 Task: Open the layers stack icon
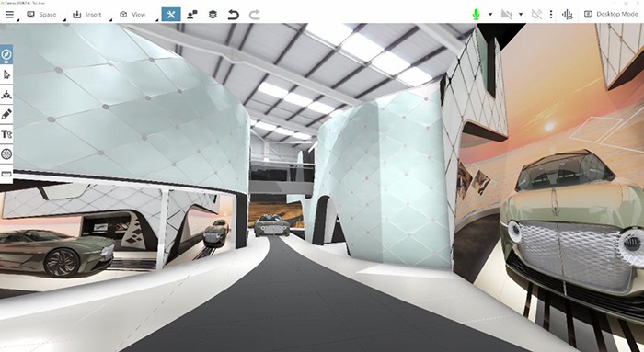[x=213, y=15]
